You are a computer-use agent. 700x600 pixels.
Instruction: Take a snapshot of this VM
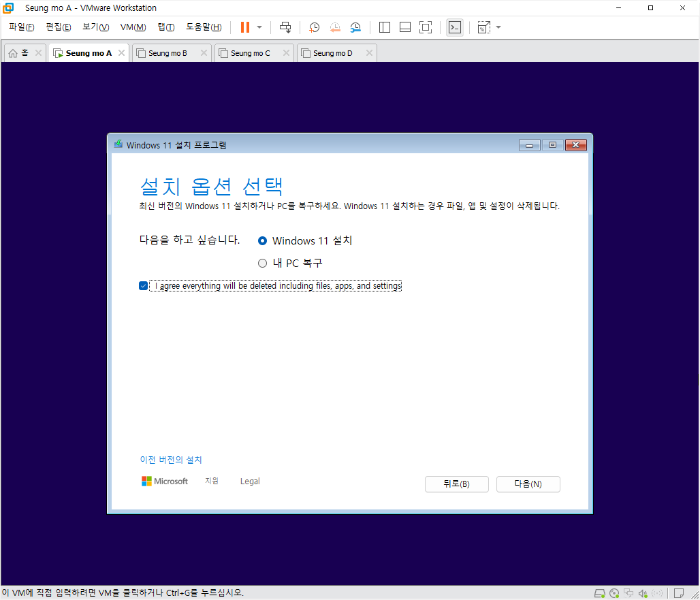(x=315, y=27)
